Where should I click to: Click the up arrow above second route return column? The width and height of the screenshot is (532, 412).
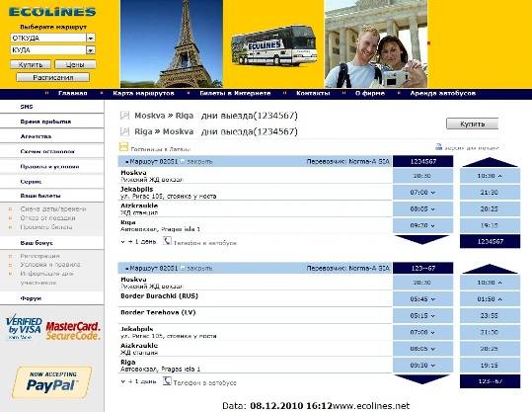490,269
